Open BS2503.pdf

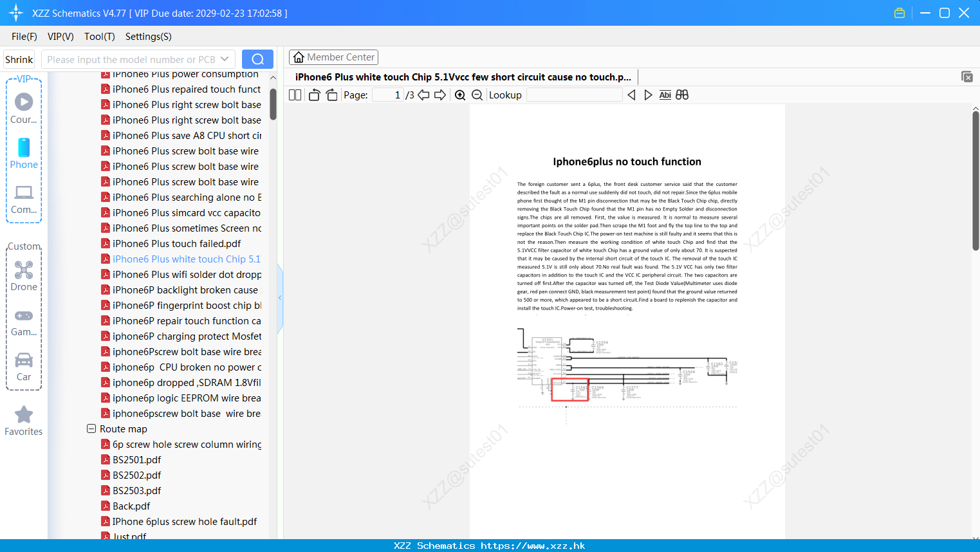pos(131,491)
